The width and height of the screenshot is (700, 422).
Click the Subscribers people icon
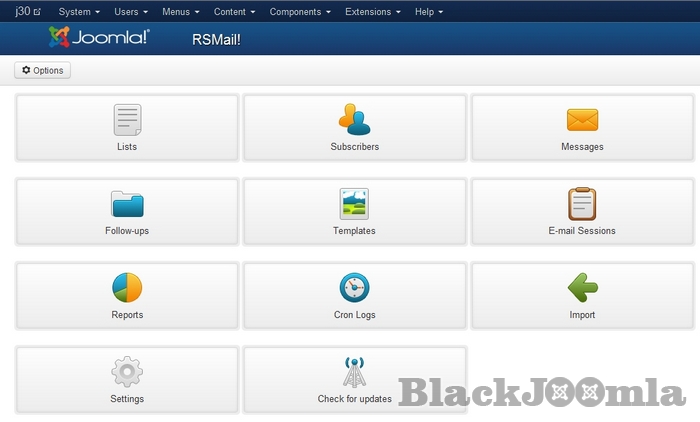(354, 120)
